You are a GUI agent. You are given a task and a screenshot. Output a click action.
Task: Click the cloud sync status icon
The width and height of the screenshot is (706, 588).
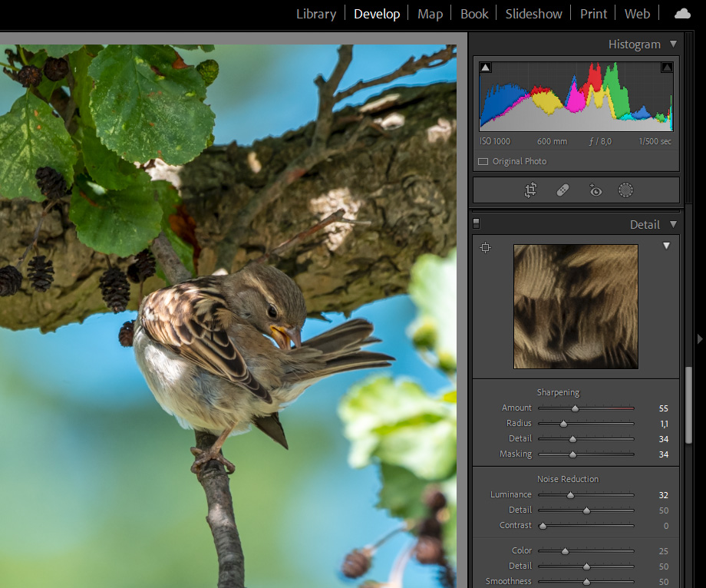pos(681,14)
